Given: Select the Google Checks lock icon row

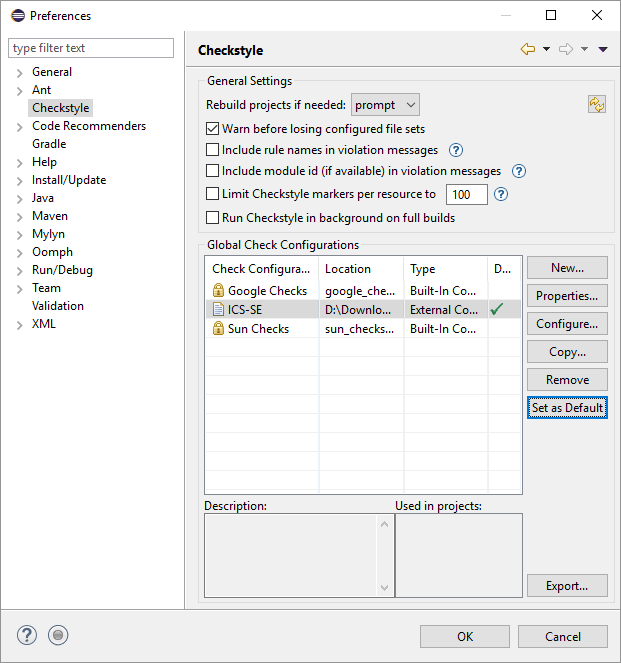Looking at the screenshot, I should tap(218, 291).
